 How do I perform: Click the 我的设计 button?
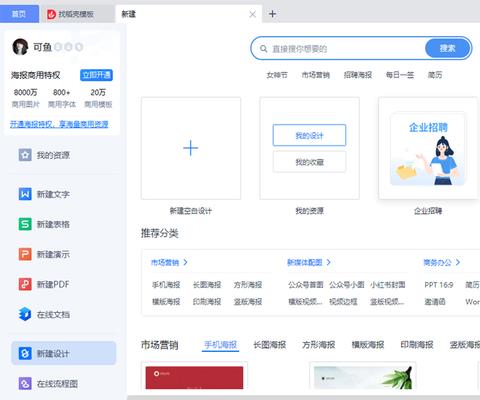[309, 135]
